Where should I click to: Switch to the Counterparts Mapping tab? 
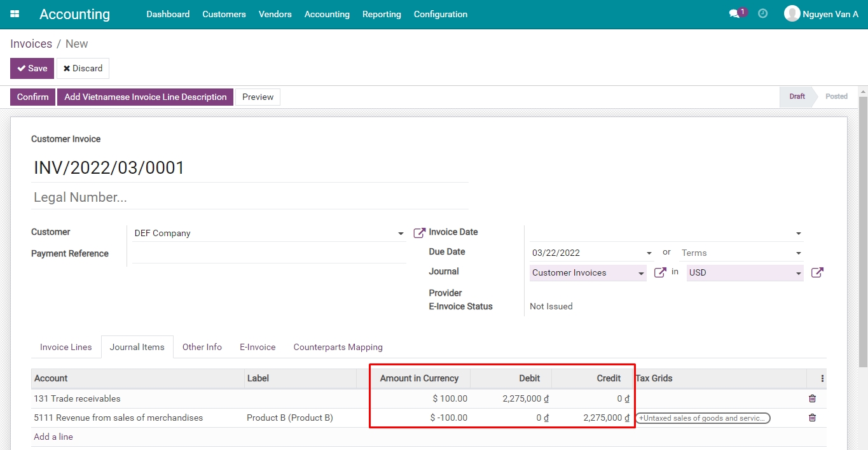tap(338, 347)
